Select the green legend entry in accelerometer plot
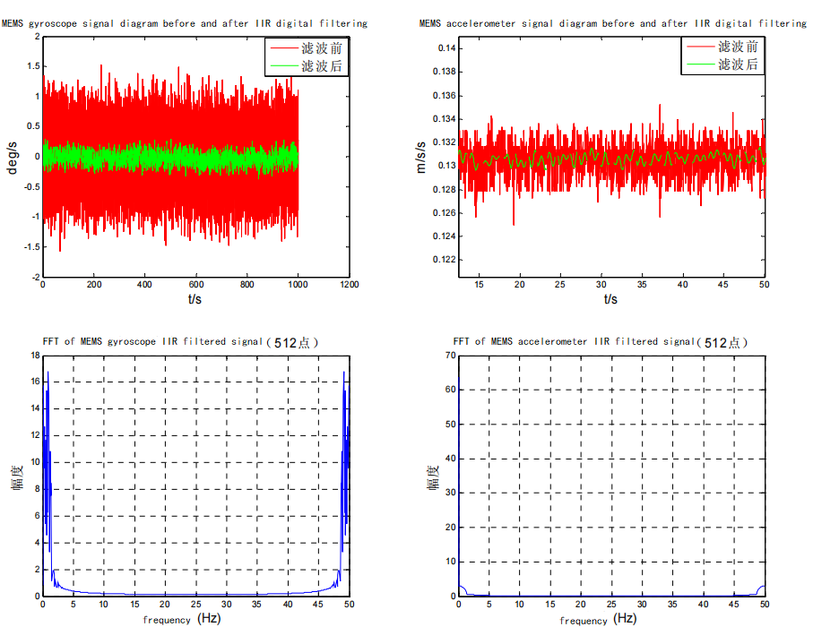The height and width of the screenshot is (644, 813). [x=722, y=64]
